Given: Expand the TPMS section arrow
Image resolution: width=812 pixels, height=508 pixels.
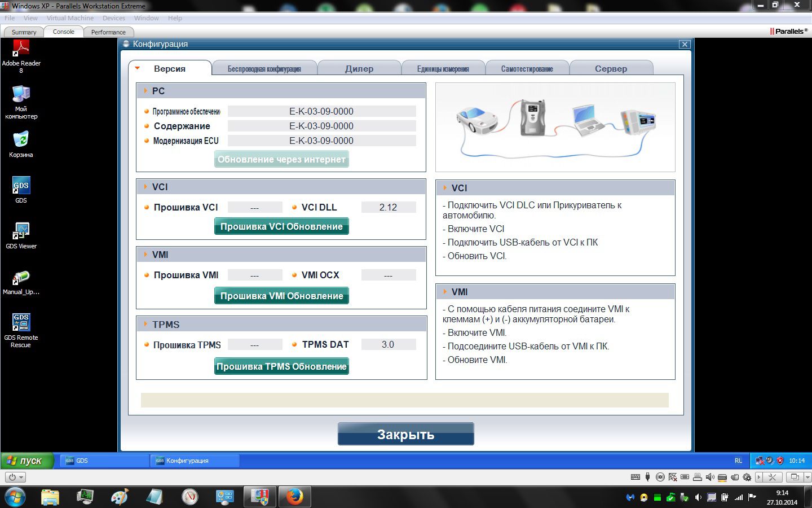Looking at the screenshot, I should click(x=145, y=325).
